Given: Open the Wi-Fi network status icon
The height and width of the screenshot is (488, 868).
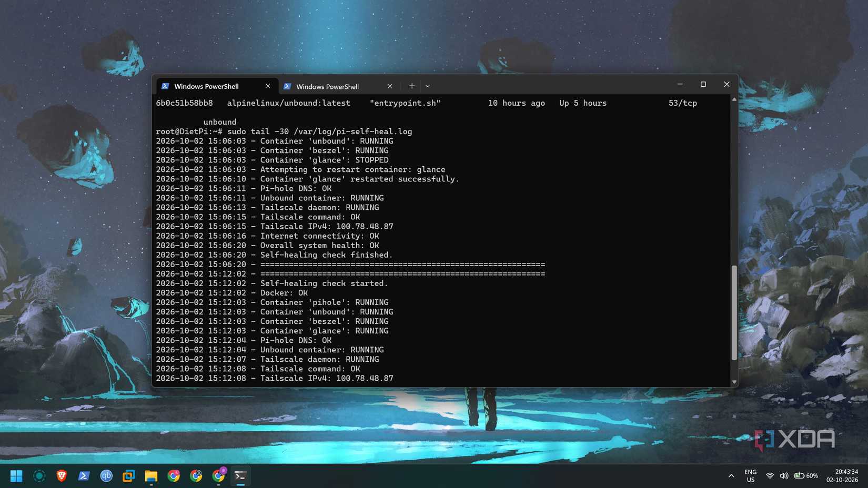Looking at the screenshot, I should tap(770, 476).
